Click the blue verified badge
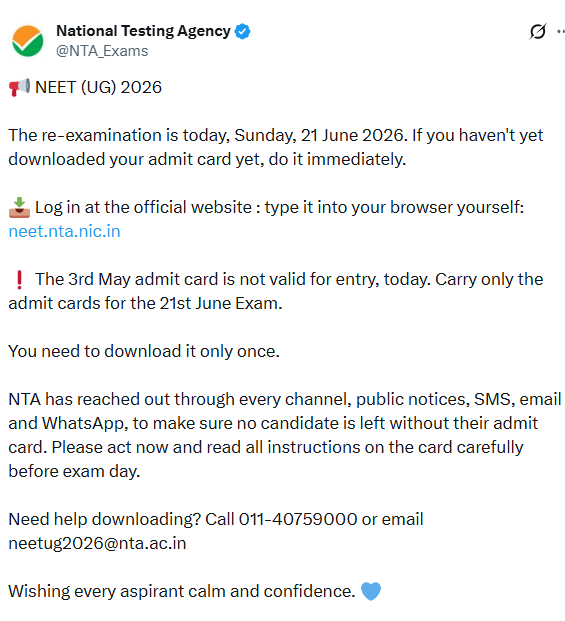565x621 pixels. click(242, 31)
